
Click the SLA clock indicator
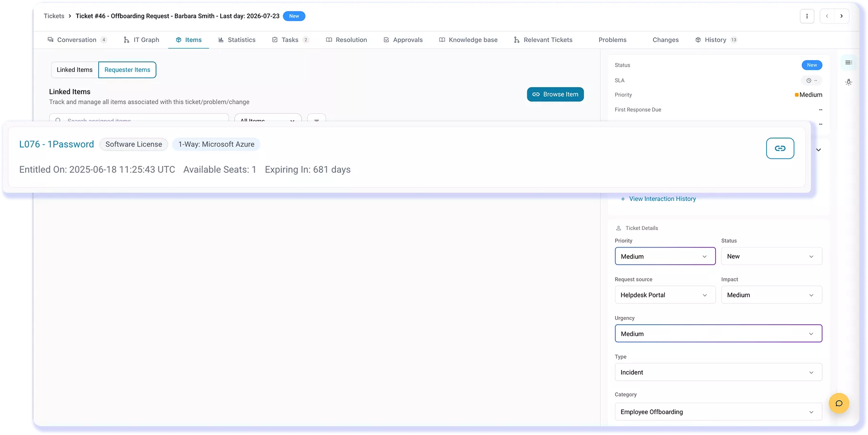(812, 80)
